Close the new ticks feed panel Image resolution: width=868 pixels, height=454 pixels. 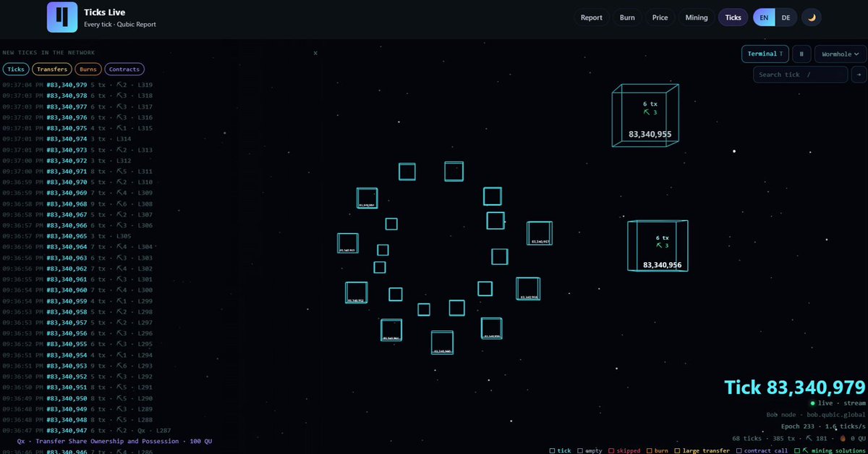click(315, 53)
